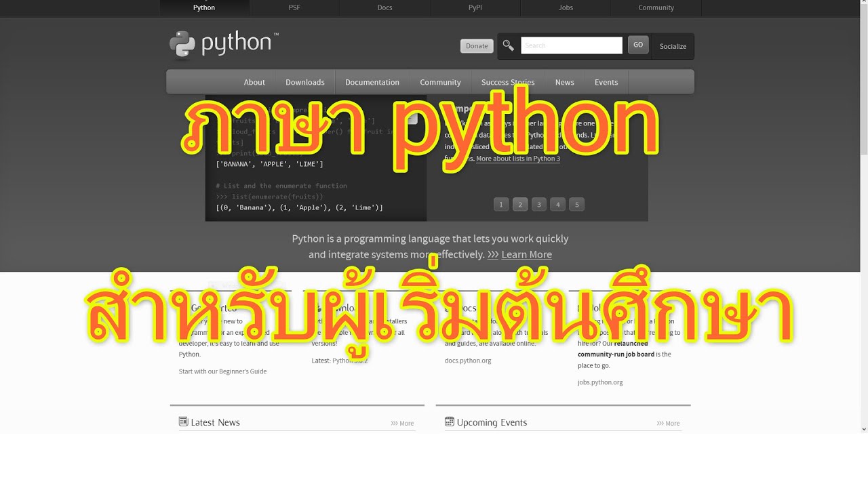Click the Latest News heading
Image resolution: width=868 pixels, height=488 pixels.
click(x=215, y=422)
